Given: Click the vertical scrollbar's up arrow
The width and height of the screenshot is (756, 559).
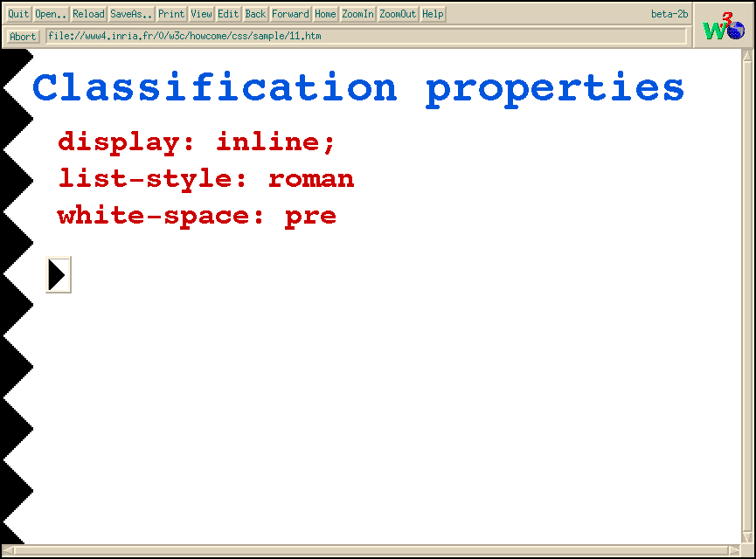Looking at the screenshot, I should coord(747,56).
